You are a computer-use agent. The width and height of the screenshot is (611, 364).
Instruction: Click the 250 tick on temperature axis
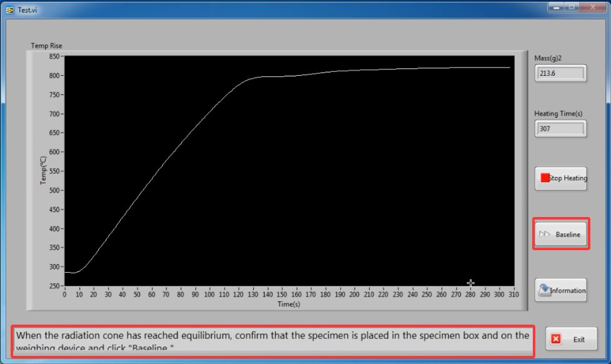coord(54,286)
